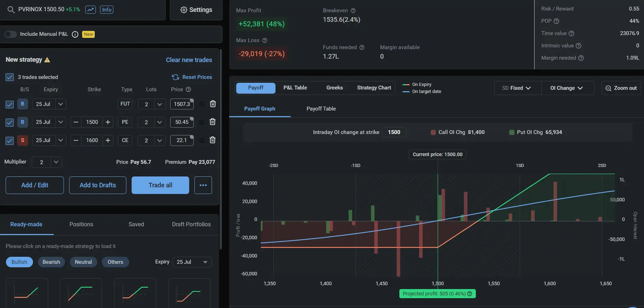Screen dimensions: 644x308
Task: Click drag-handle icon on the 1500 PE row
Action: 202,122
